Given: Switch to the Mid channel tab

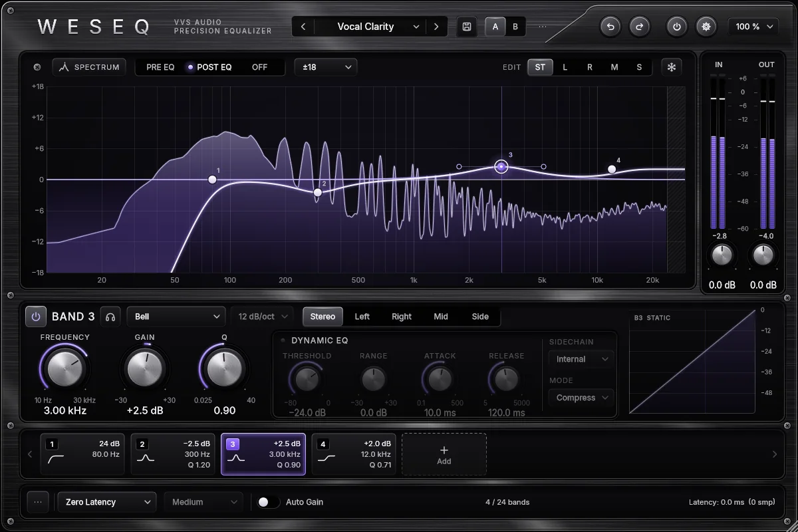Looking at the screenshot, I should [441, 317].
